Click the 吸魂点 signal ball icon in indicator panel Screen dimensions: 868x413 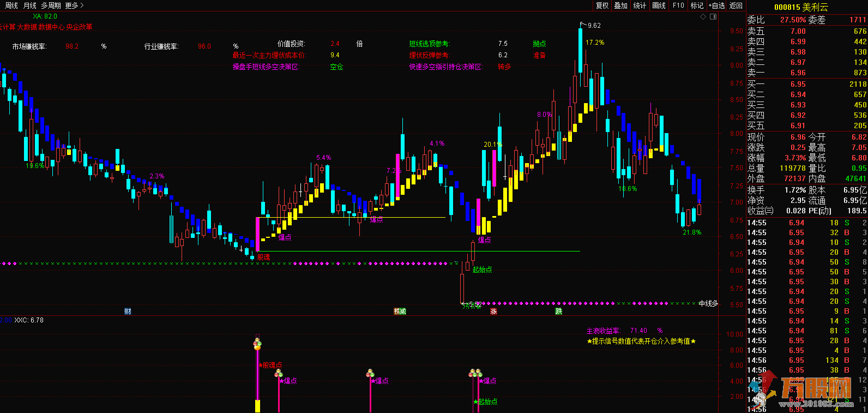[x=257, y=344]
